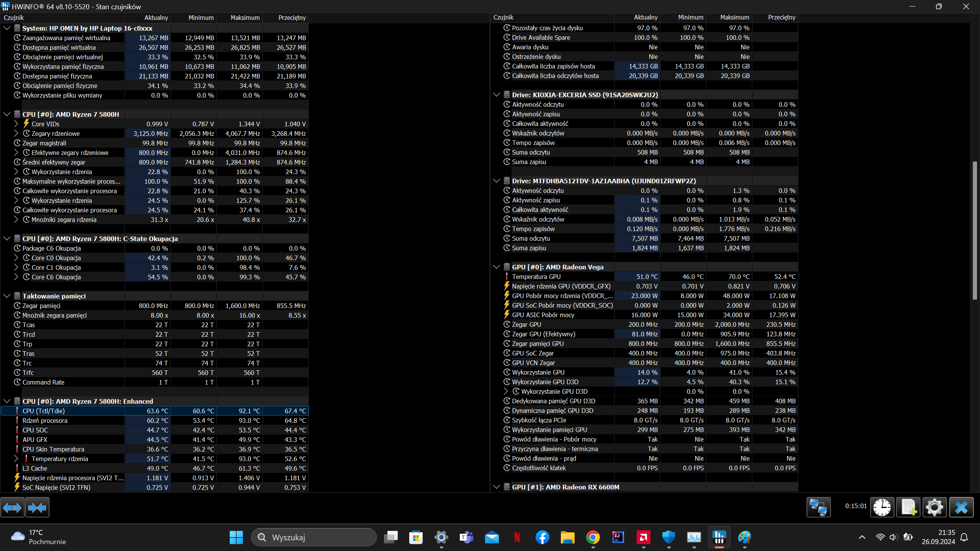Expand Efektywne zegary rdzeniowe sensors
980x551 pixels.
coord(16,152)
